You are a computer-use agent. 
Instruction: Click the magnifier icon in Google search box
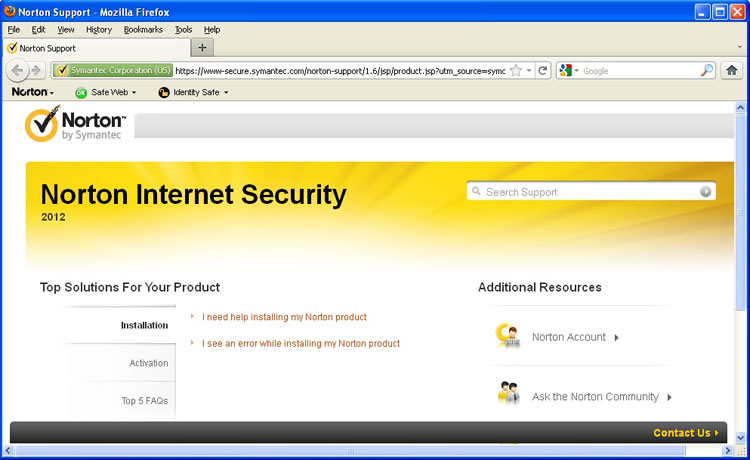point(706,71)
